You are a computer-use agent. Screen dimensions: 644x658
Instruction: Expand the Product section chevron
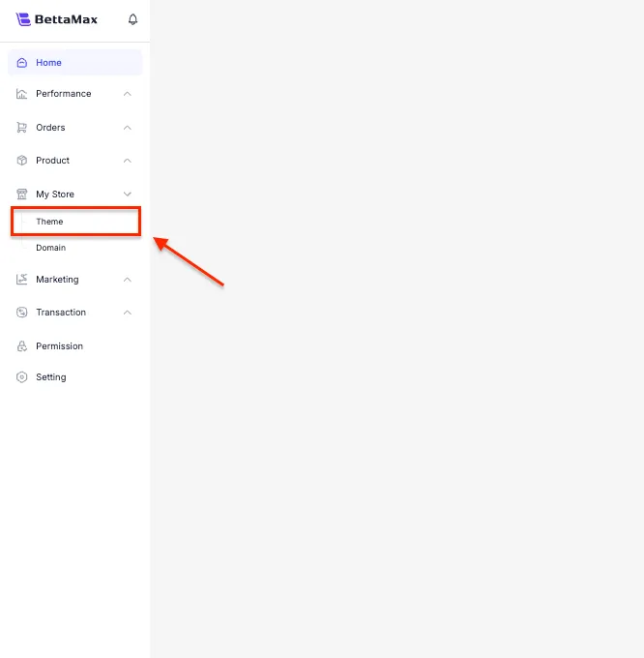click(x=128, y=161)
